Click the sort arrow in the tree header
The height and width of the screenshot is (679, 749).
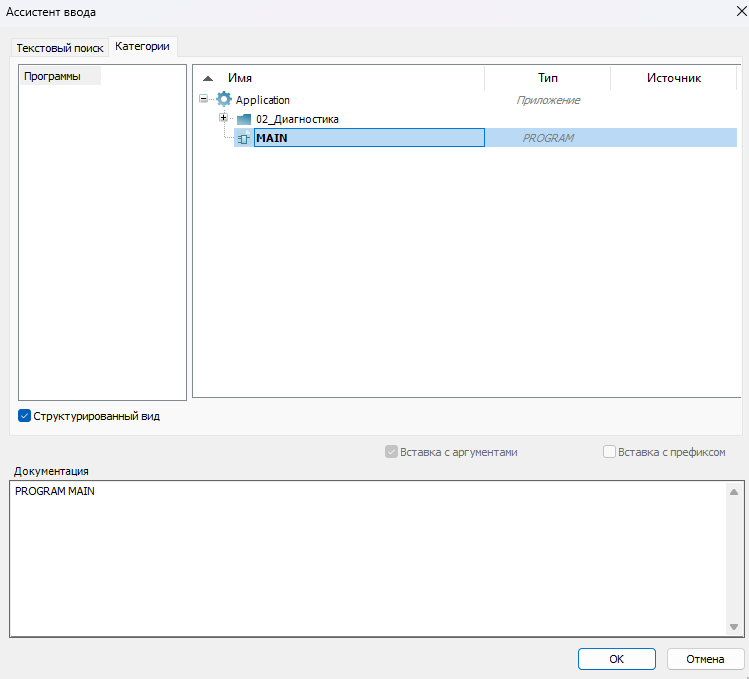click(x=208, y=78)
